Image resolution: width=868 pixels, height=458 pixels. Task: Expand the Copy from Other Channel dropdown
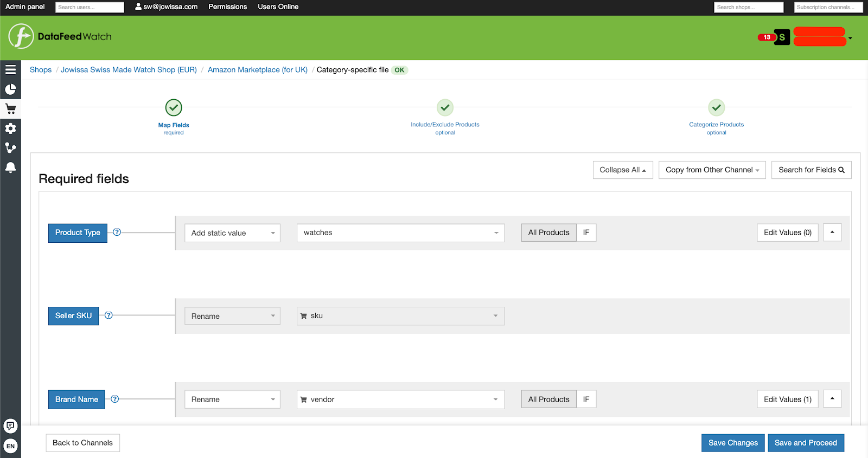point(712,170)
